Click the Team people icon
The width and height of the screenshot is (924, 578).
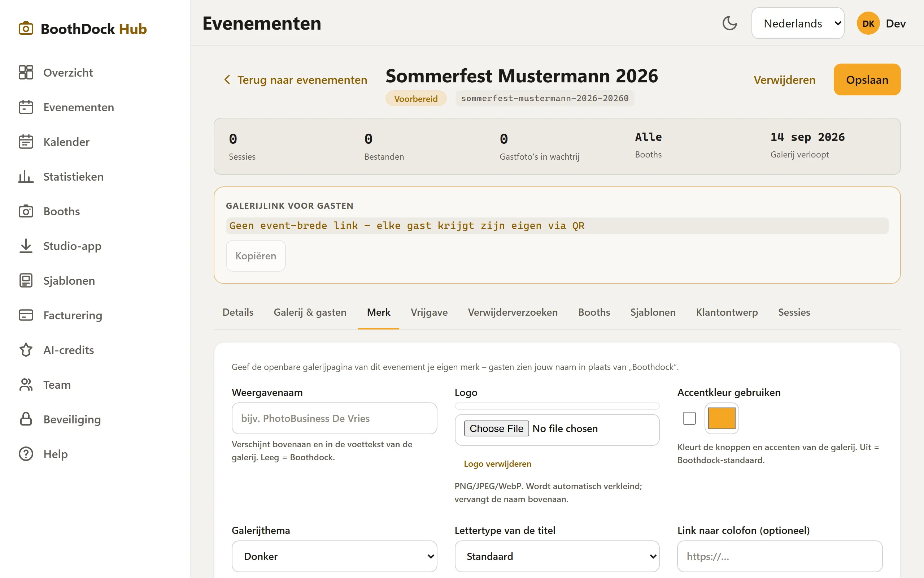(x=26, y=385)
